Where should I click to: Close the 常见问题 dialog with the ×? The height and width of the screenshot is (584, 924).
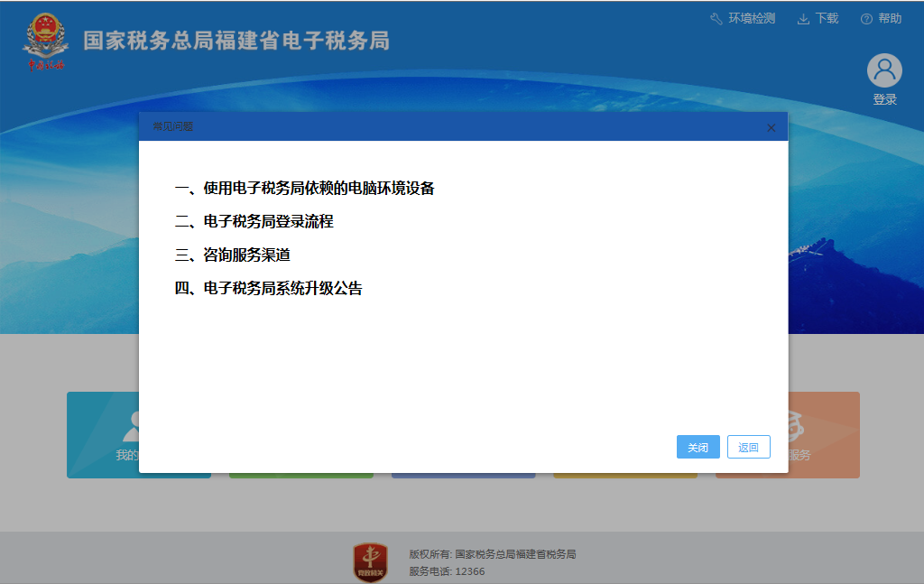[x=772, y=127]
